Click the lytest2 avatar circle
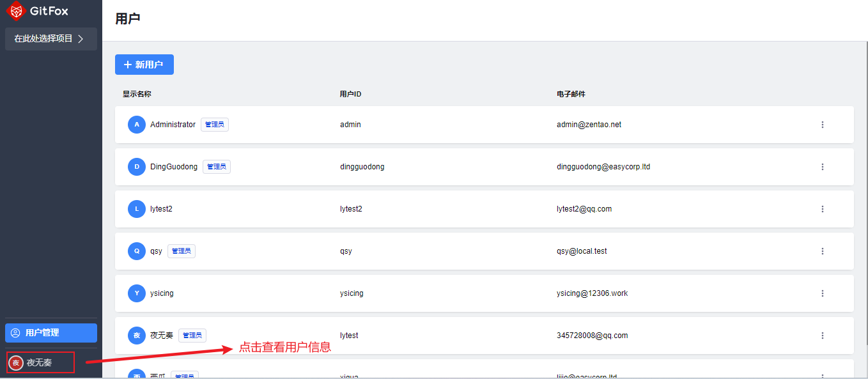This screenshot has width=868, height=379. pyautogui.click(x=137, y=209)
